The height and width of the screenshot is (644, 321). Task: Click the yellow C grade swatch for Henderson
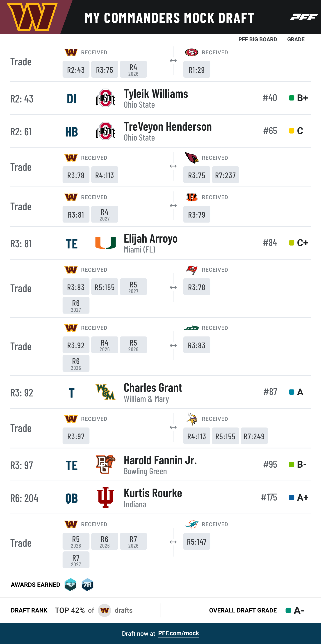point(291,131)
